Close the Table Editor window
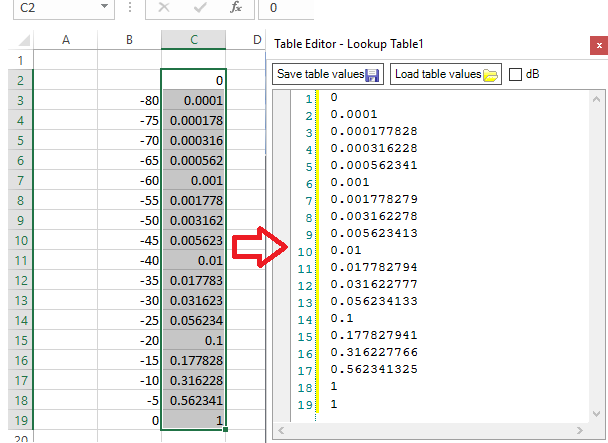 [599, 45]
